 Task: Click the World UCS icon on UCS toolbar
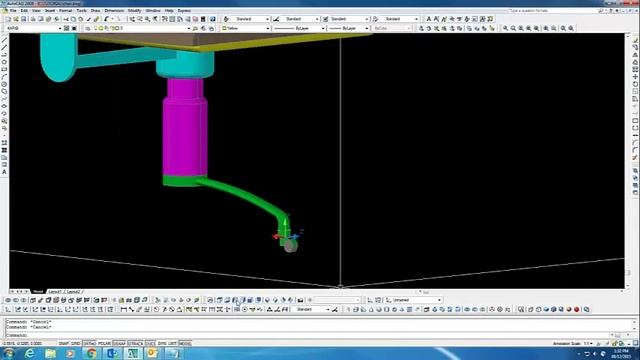(x=17, y=309)
